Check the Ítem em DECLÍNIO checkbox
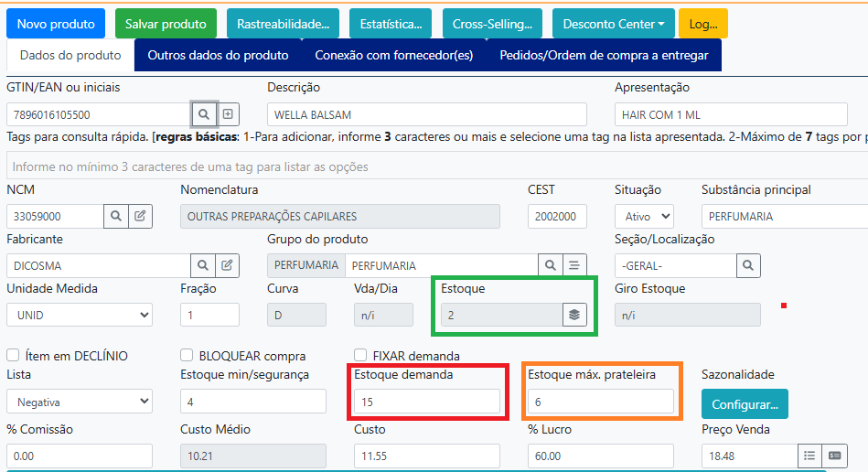This screenshot has height=472, width=868. point(13,355)
